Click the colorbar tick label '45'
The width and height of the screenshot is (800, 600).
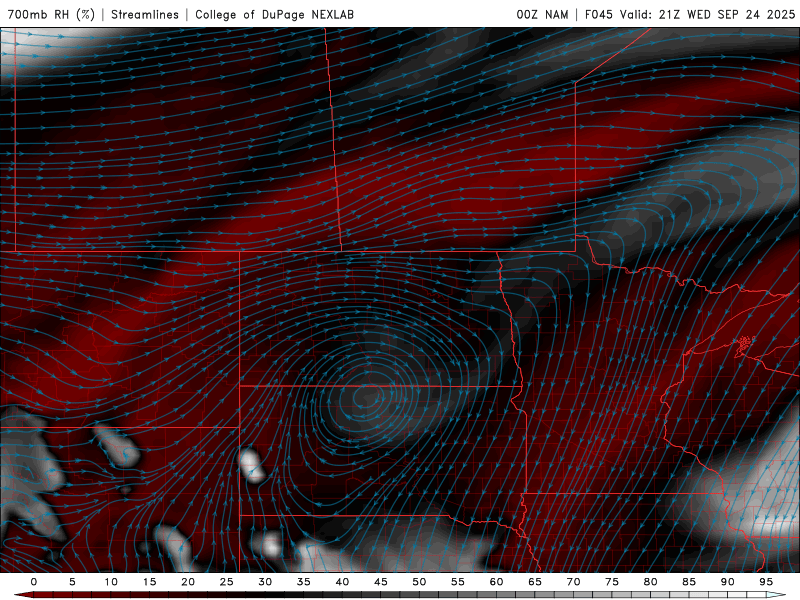pyautogui.click(x=381, y=582)
